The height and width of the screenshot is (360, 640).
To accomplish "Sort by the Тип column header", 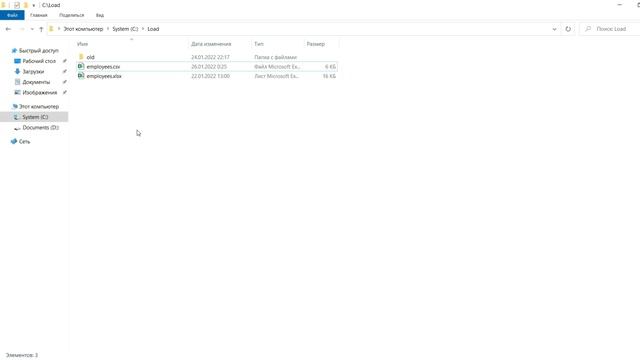I will pyautogui.click(x=259, y=44).
